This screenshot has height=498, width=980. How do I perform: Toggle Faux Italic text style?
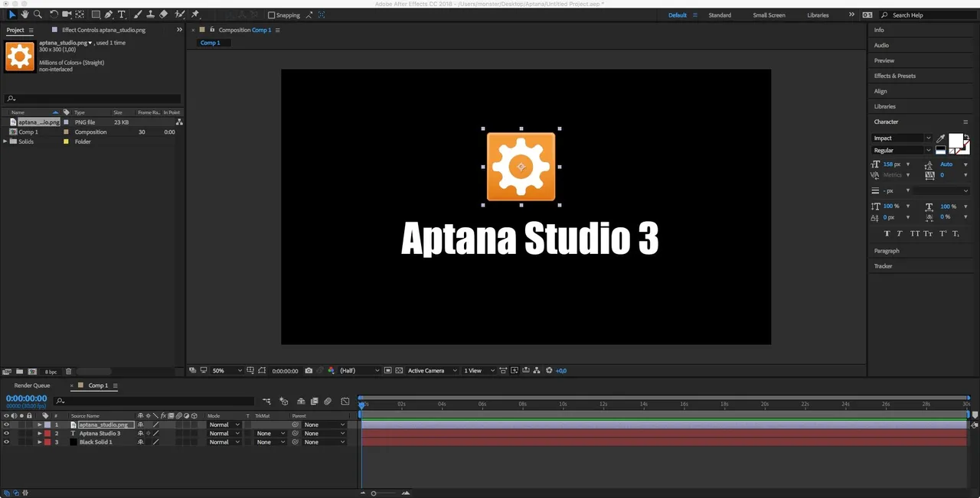900,233
